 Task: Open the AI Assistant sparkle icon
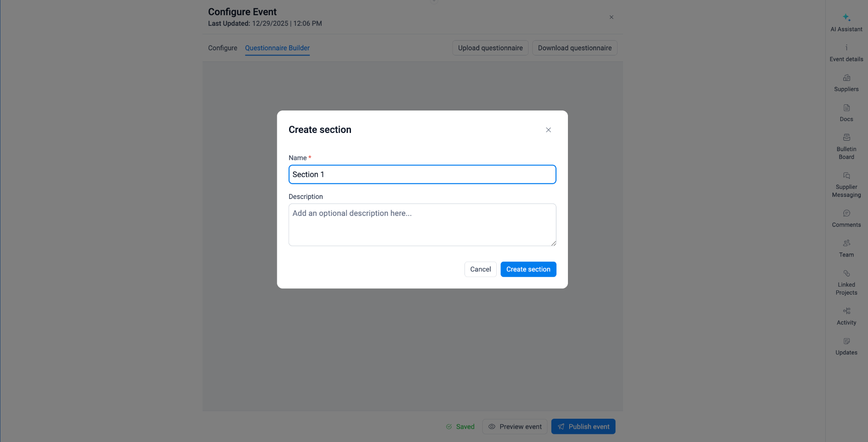[x=846, y=17]
